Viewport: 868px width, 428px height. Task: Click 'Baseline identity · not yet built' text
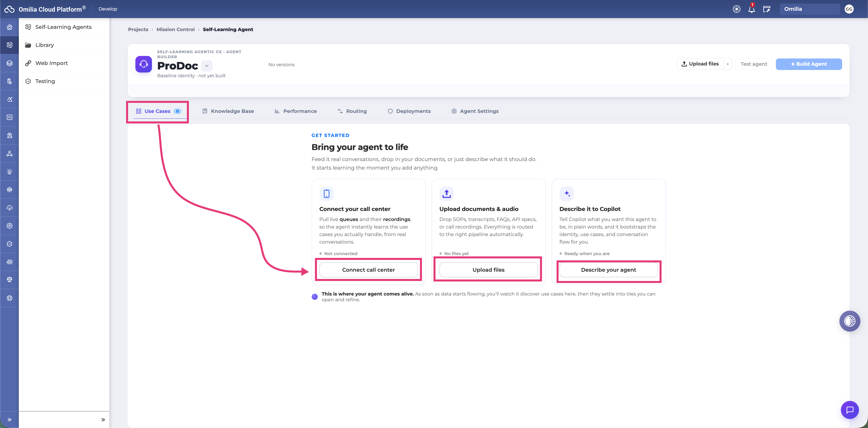(x=191, y=76)
